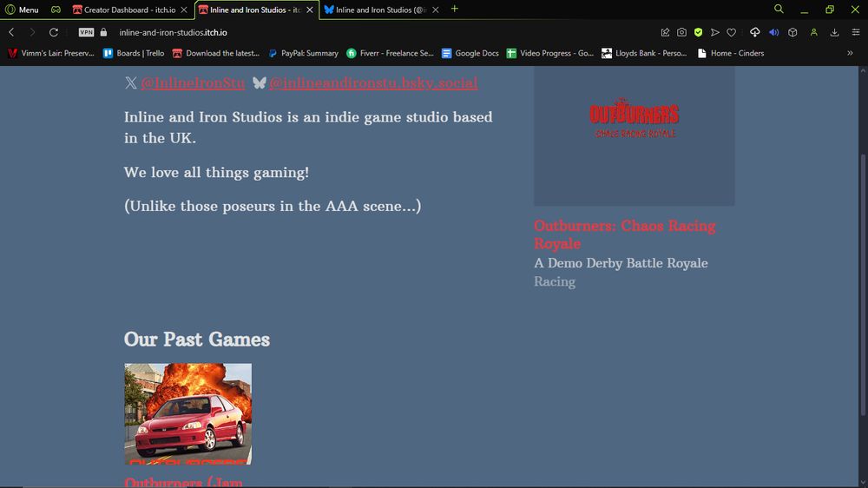This screenshot has height=488, width=868.
Task: Open the extensions cube icon
Action: coord(792,32)
